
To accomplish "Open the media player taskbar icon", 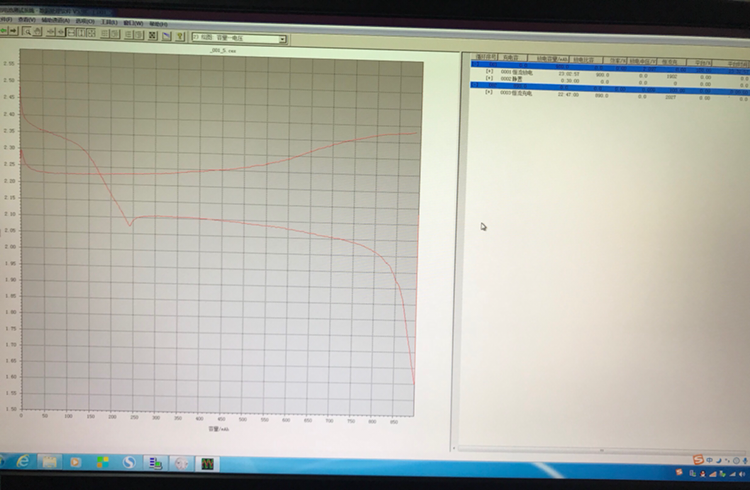I will pyautogui.click(x=75, y=463).
